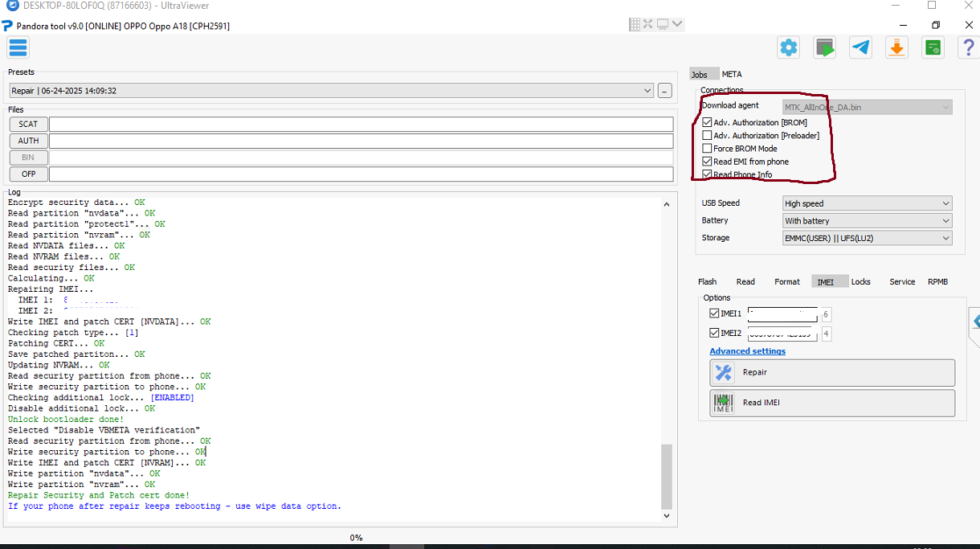
Task: Uncheck Adv. Authorization [BROM]
Action: (x=707, y=123)
